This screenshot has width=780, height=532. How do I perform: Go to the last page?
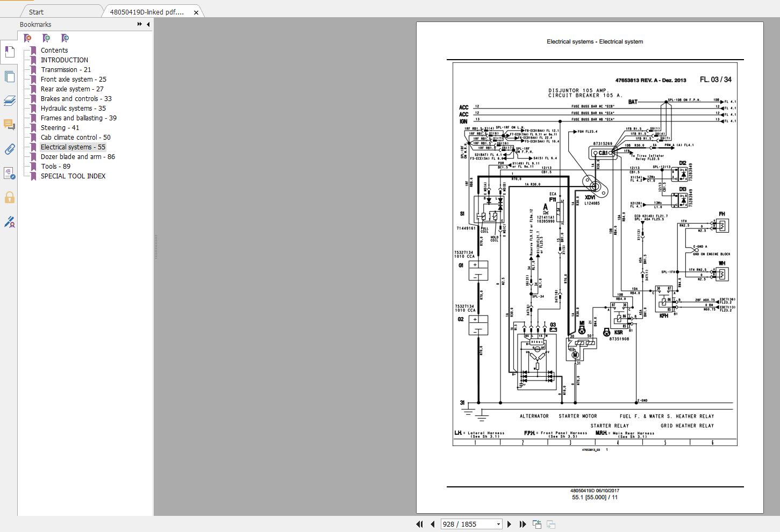coord(523,524)
